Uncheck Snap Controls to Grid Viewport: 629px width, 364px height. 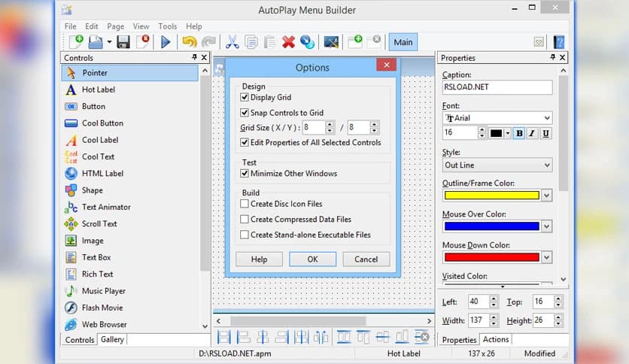[x=245, y=113]
